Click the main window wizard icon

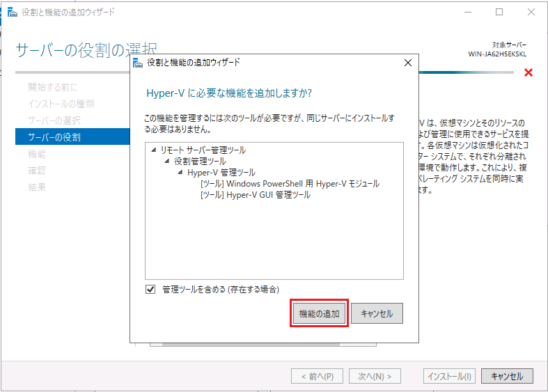[13, 13]
